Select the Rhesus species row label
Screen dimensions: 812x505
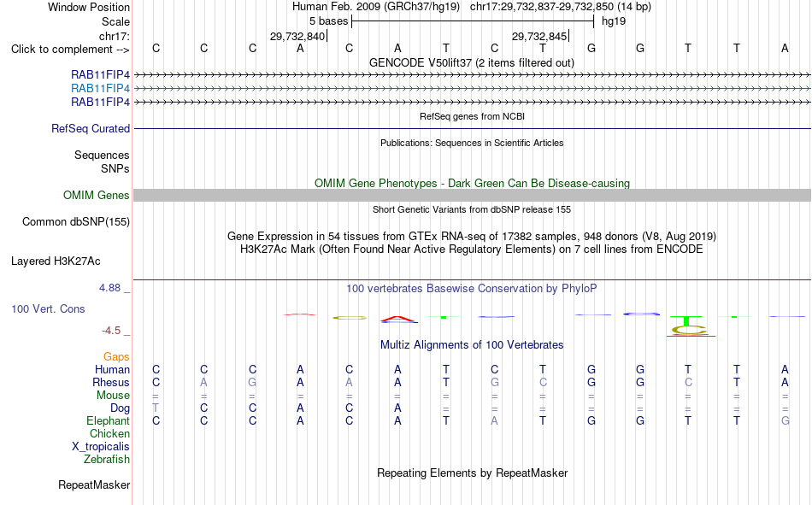[x=111, y=382]
